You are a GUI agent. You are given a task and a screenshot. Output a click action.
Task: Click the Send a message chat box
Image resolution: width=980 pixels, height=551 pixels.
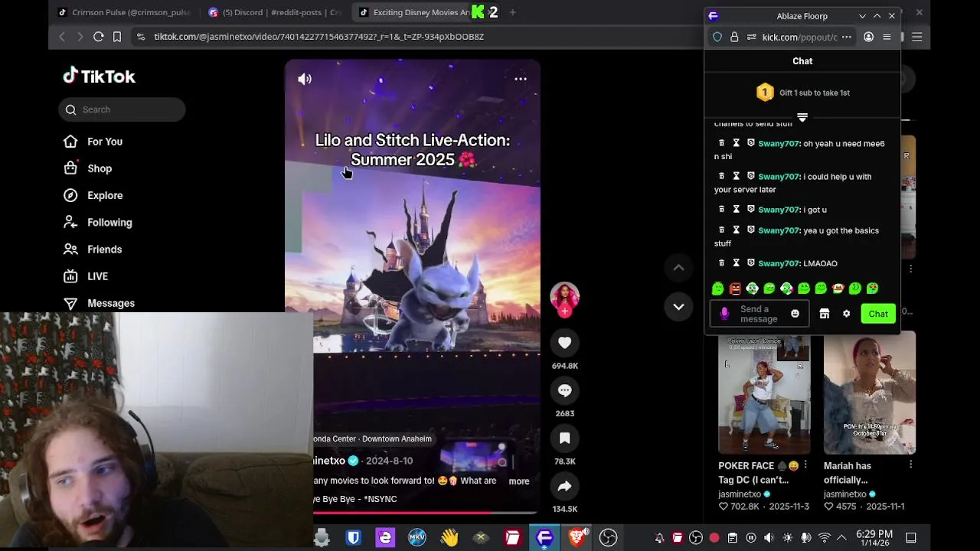[x=759, y=314]
